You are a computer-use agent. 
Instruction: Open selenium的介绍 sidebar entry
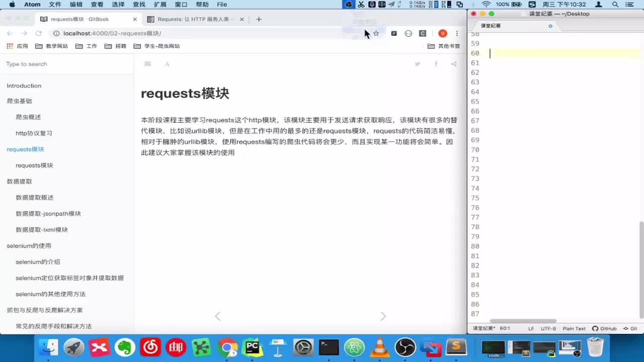coord(38,262)
